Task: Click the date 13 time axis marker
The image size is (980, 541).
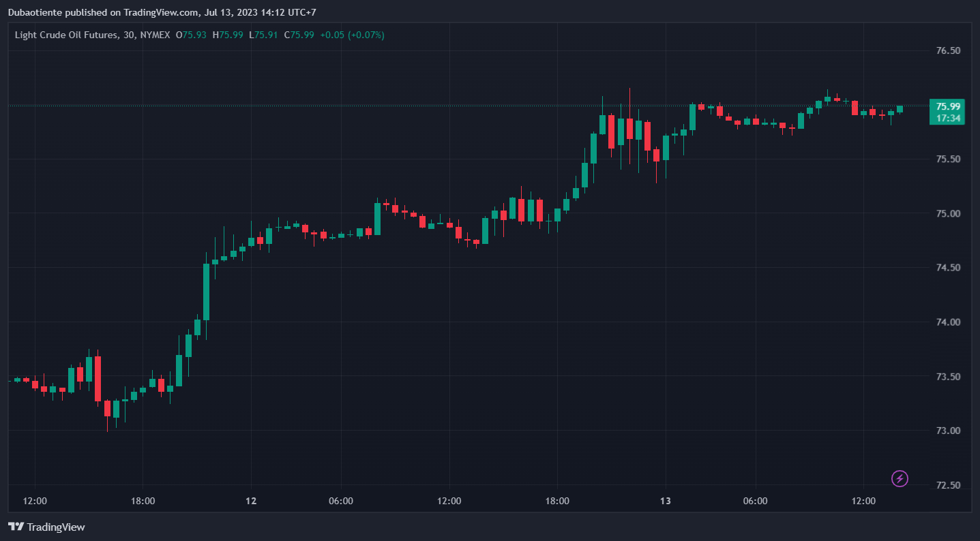Action: coord(666,501)
